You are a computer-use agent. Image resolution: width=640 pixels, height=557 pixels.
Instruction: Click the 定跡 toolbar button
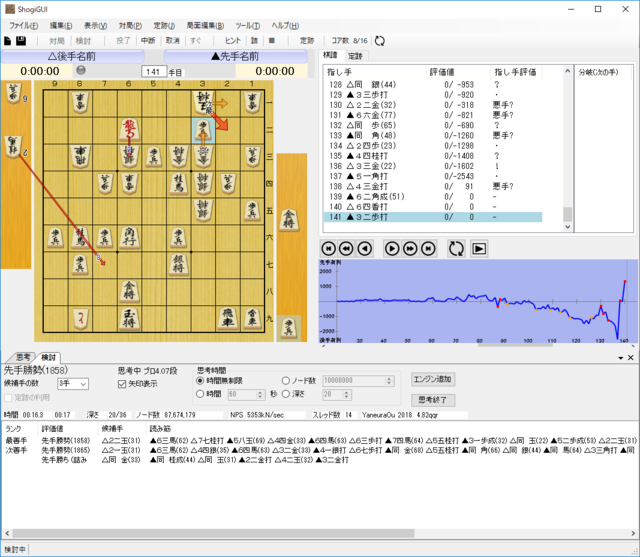pos(307,41)
